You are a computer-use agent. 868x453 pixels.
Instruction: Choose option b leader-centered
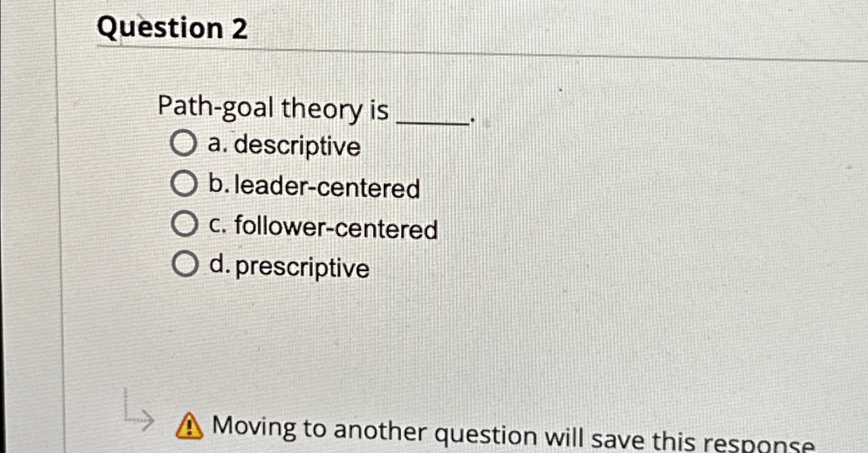point(184,184)
